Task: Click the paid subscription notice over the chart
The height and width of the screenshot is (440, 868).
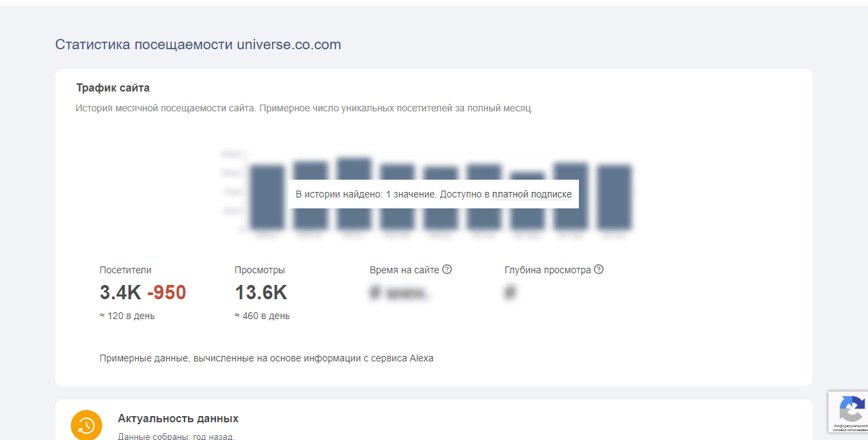Action: [433, 194]
